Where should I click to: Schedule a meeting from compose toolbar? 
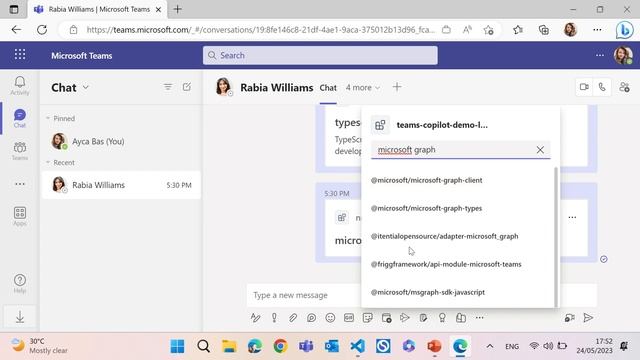(387, 318)
